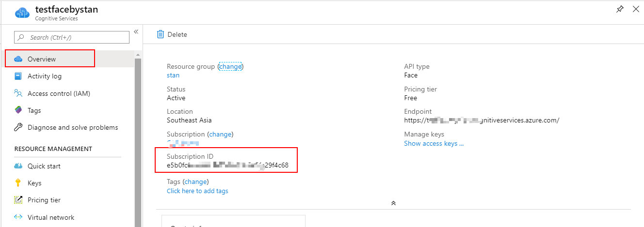Collapse the essentials panel with up chevron
The width and height of the screenshot is (644, 227).
tap(393, 203)
